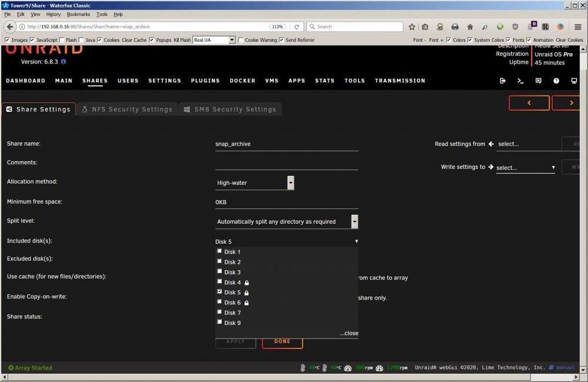
Task: Click the first temperature thermometer icon
Action: pyautogui.click(x=303, y=368)
